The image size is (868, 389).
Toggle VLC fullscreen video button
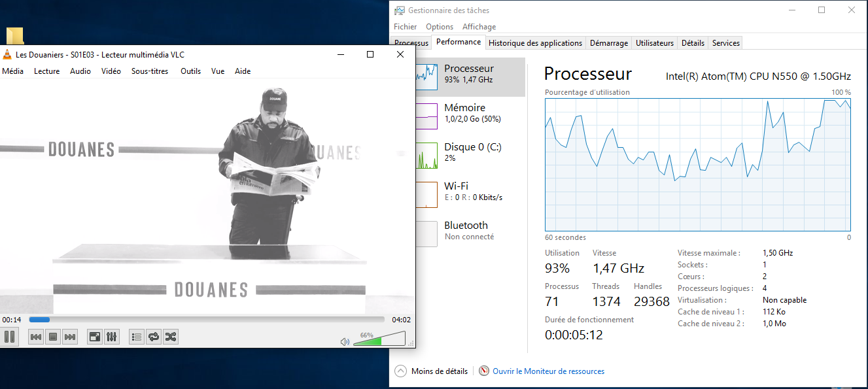coord(95,337)
